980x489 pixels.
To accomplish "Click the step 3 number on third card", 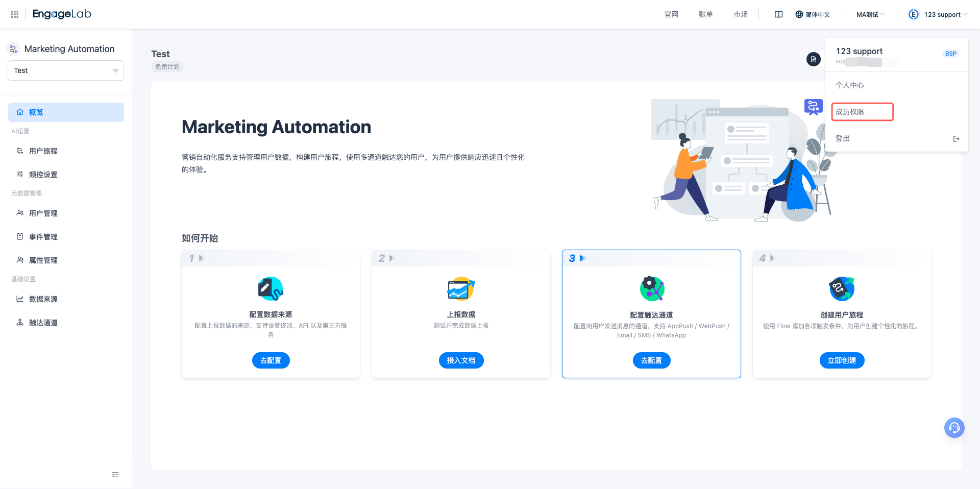I will pyautogui.click(x=572, y=258).
